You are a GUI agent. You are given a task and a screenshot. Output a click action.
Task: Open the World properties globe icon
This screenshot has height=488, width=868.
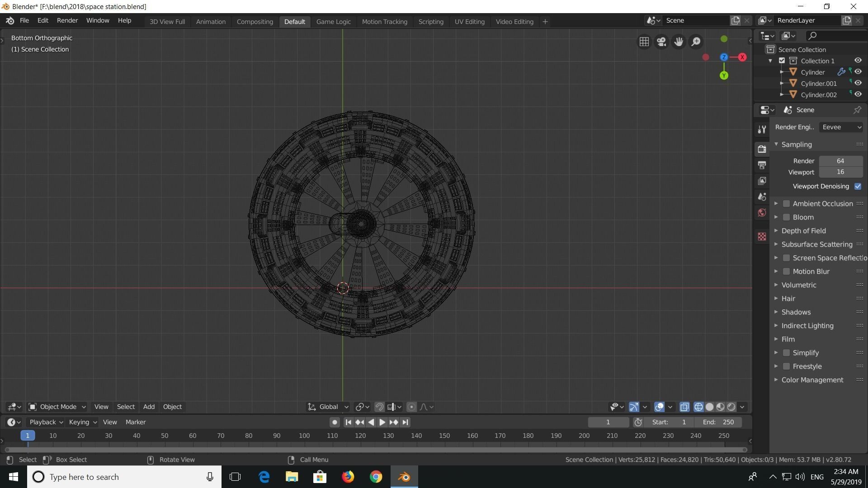coord(762,213)
